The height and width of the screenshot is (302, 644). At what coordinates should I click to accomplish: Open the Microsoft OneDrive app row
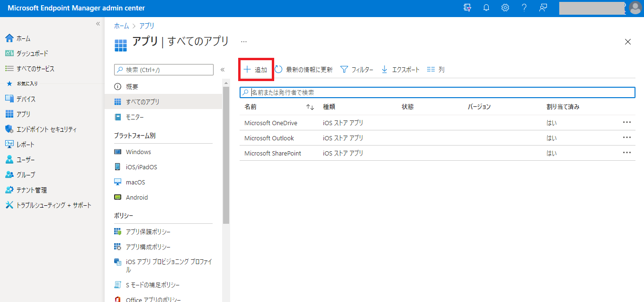point(438,123)
